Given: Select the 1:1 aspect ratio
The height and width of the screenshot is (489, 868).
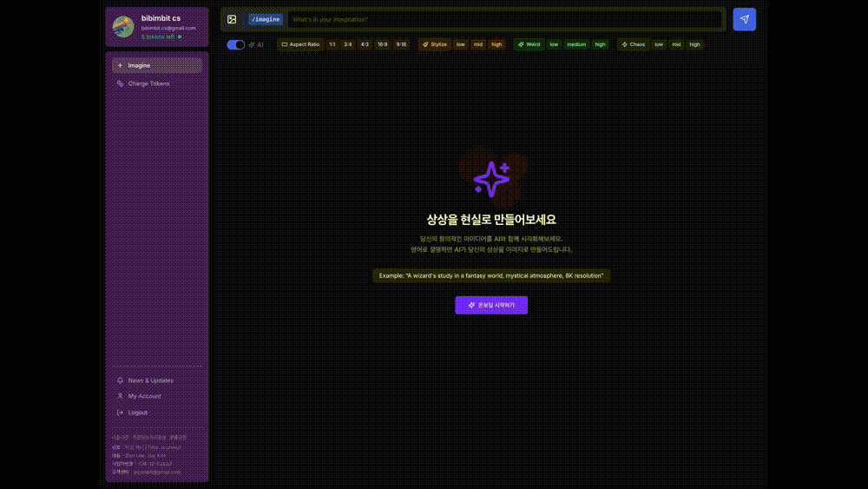Looking at the screenshot, I should [332, 44].
